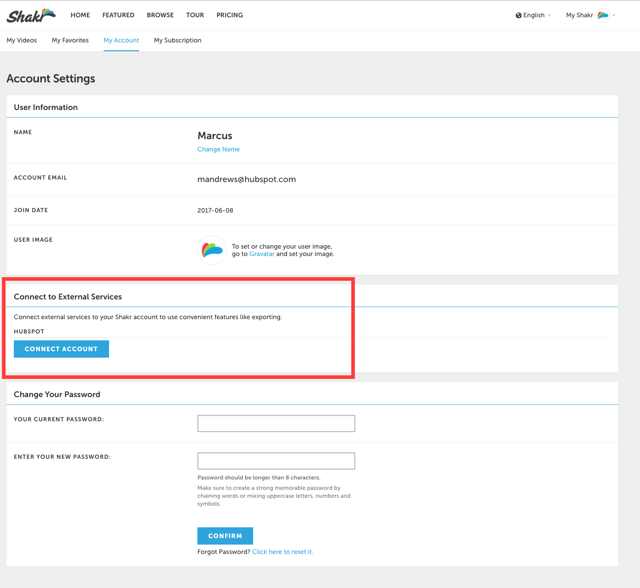Image resolution: width=640 pixels, height=588 pixels.
Task: Click the 'Click here to reset it' link
Action: 282,552
